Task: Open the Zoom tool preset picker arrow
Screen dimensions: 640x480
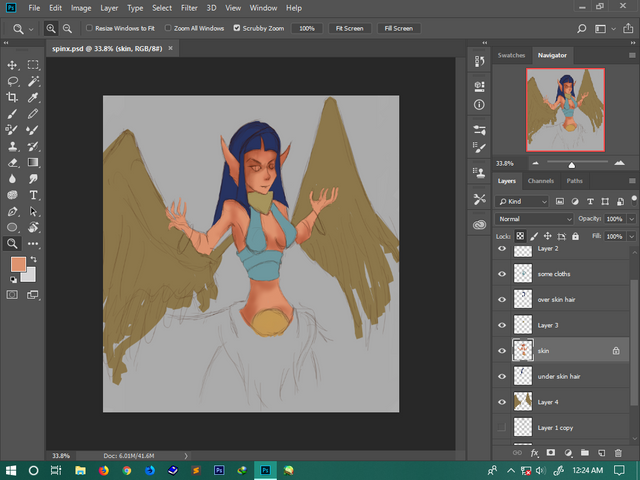Action: click(x=31, y=29)
